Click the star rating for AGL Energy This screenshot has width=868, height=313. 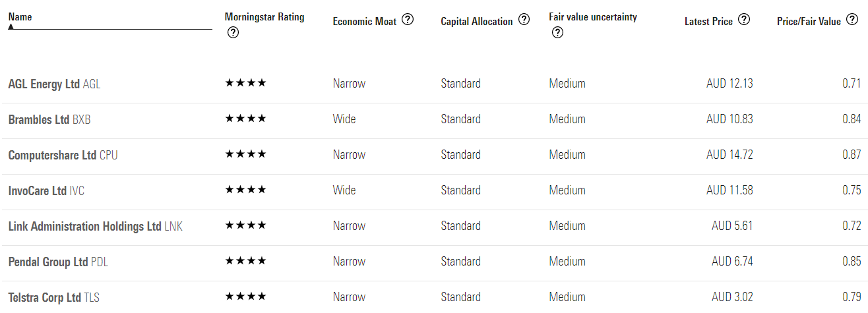click(x=245, y=83)
